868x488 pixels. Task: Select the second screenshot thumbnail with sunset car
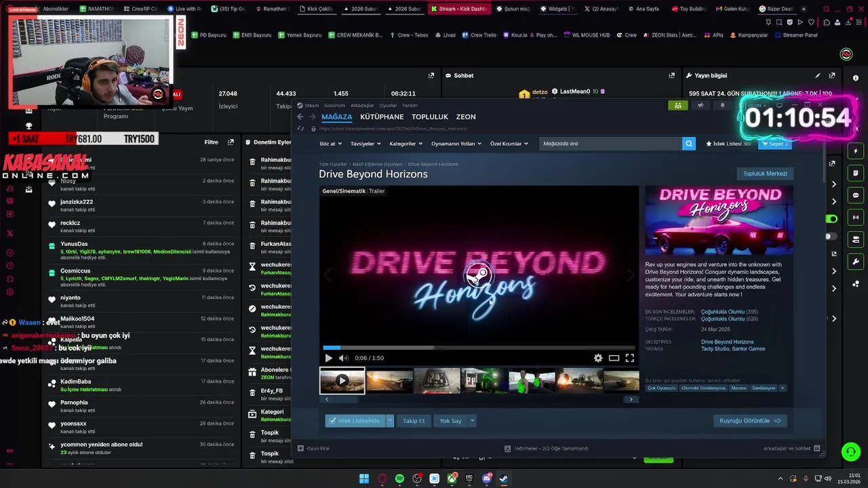tap(389, 381)
